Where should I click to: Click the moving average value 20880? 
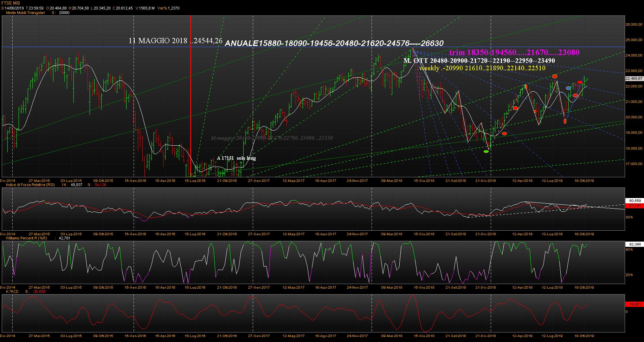(65, 13)
